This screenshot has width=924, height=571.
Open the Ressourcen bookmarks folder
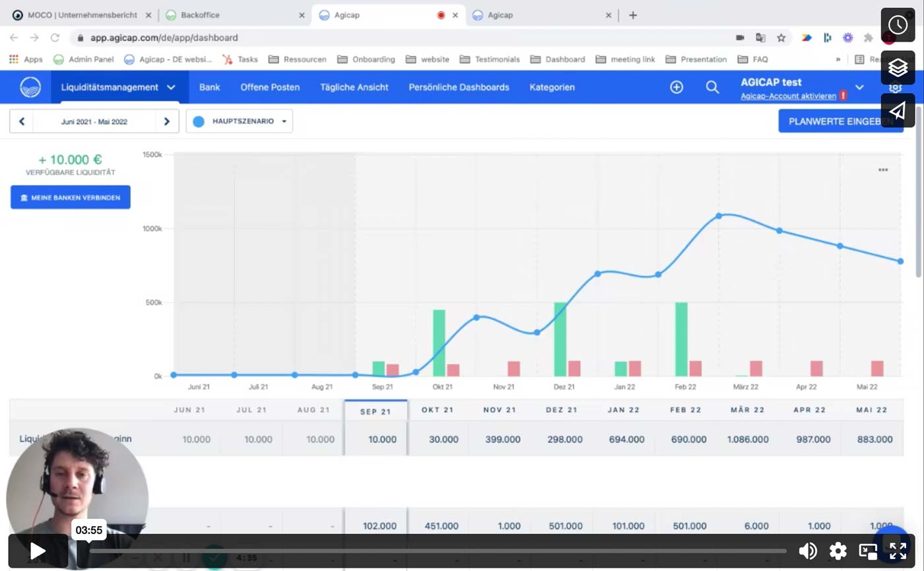pos(297,59)
